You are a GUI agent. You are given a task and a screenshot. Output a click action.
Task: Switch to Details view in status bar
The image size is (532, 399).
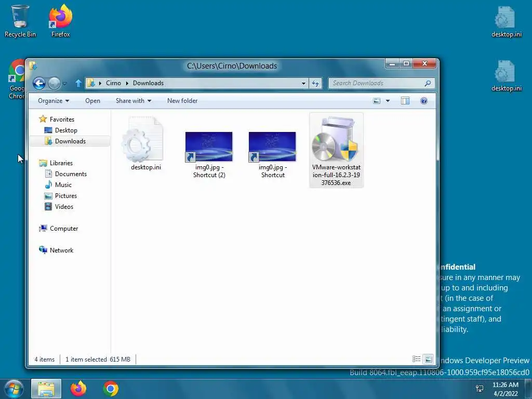[x=416, y=359]
